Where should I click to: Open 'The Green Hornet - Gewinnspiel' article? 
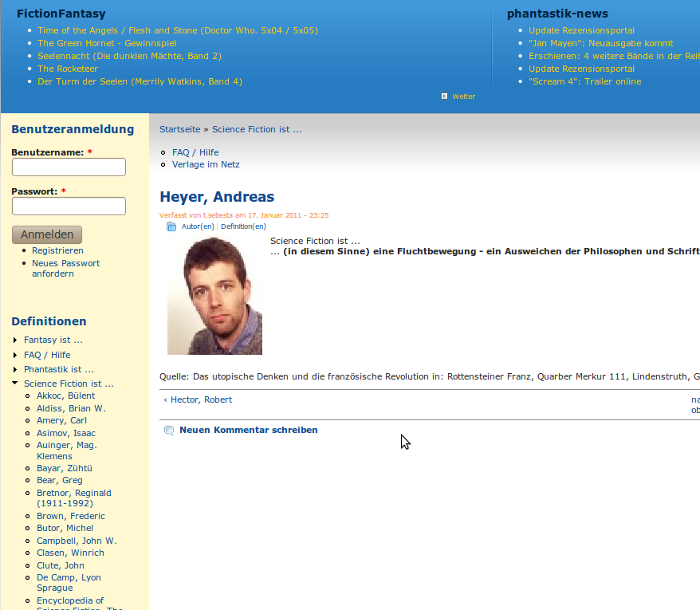(x=107, y=43)
